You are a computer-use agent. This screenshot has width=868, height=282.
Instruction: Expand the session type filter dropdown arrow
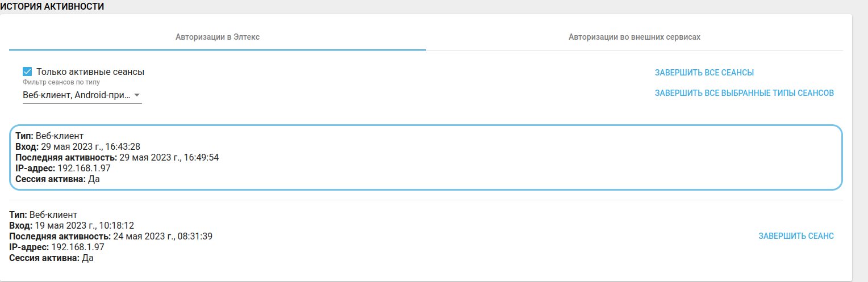(x=136, y=95)
